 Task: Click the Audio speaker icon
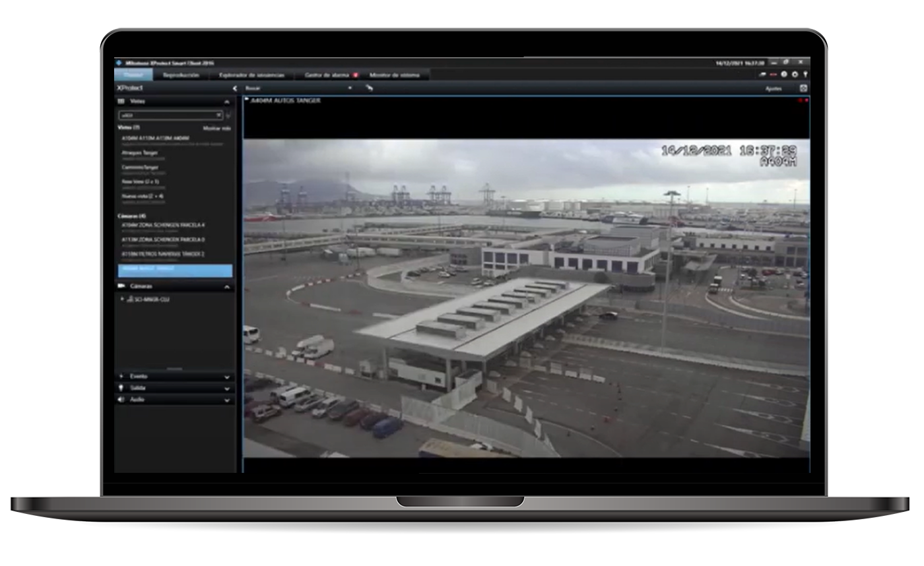pyautogui.click(x=121, y=400)
